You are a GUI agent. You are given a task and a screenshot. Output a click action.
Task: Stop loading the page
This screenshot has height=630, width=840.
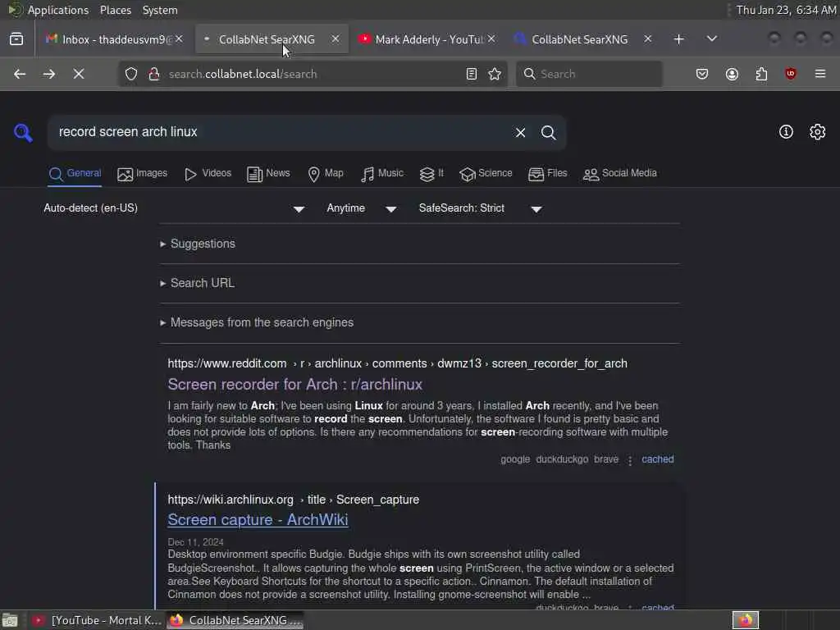click(x=79, y=74)
